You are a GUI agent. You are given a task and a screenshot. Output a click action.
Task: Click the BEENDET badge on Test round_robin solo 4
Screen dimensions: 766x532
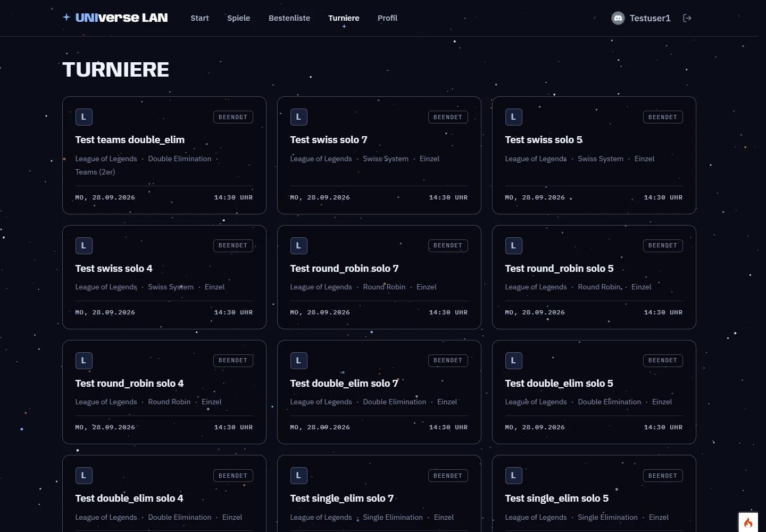point(233,361)
